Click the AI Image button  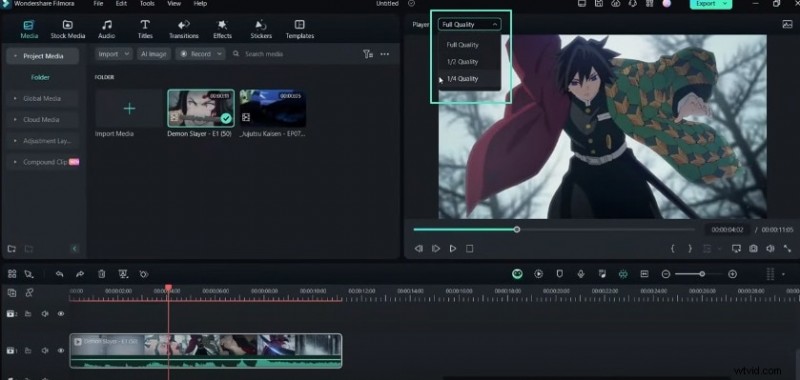pyautogui.click(x=154, y=54)
